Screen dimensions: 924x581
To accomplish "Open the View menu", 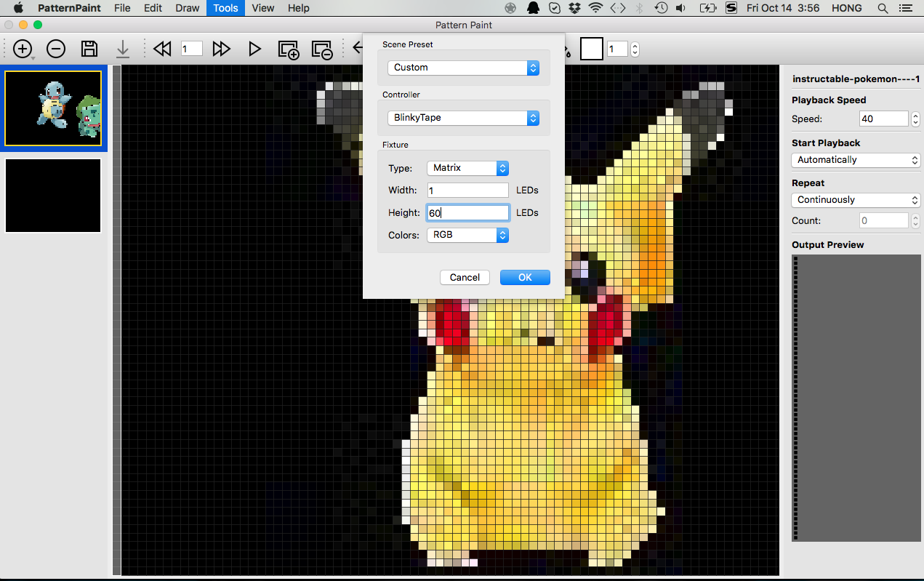I will 263,8.
